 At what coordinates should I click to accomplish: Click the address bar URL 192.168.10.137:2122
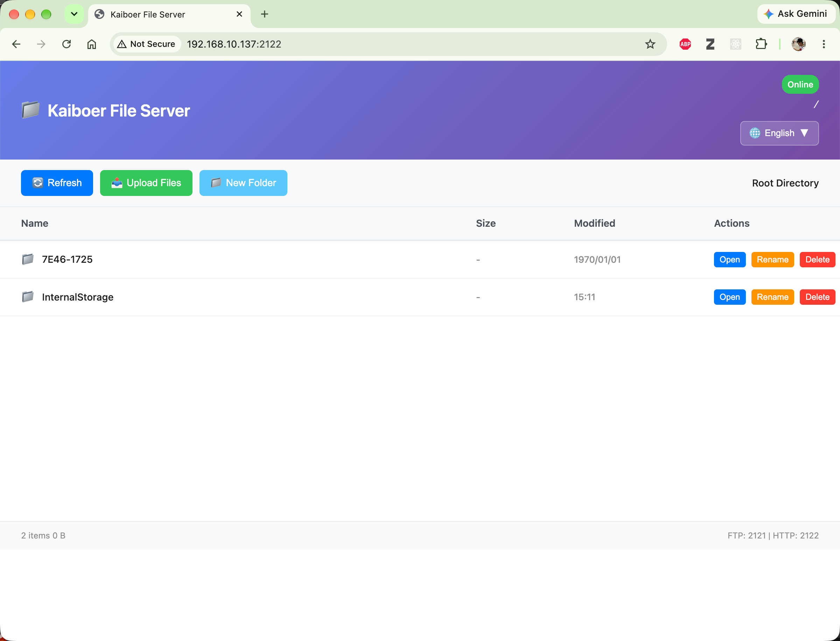tap(234, 44)
